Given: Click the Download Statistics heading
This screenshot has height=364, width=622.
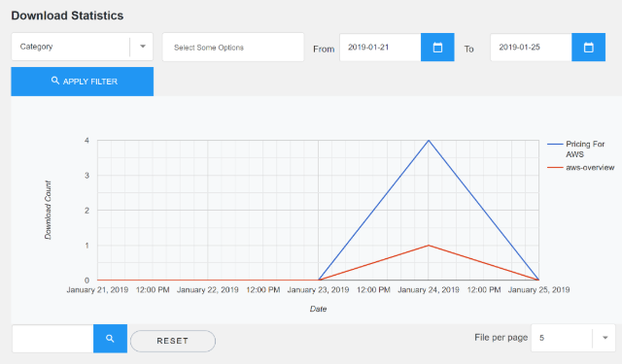Looking at the screenshot, I should click(67, 16).
